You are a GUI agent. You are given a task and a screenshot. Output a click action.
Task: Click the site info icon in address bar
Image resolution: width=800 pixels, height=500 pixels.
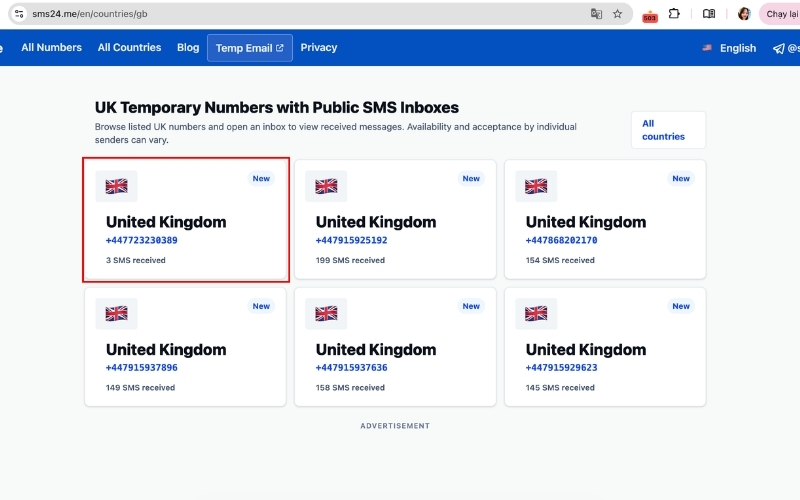(19, 14)
